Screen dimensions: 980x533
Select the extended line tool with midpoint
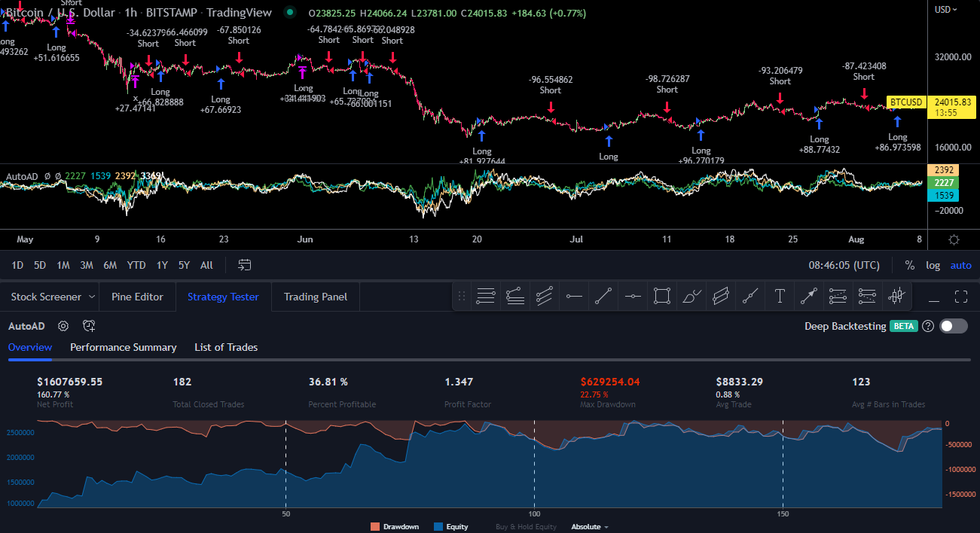[x=750, y=297]
